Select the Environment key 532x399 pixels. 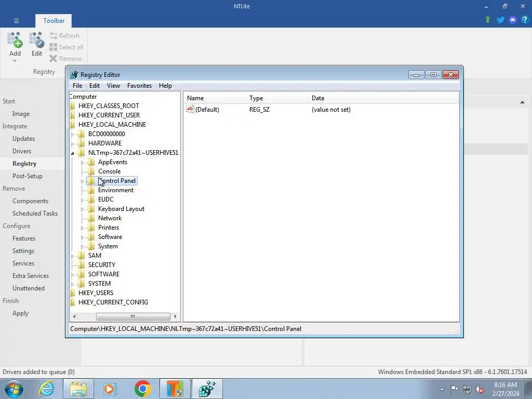coord(116,190)
